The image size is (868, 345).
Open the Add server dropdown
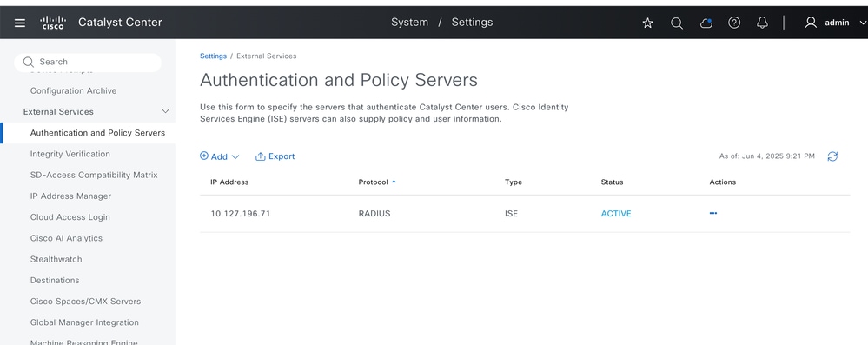(x=220, y=156)
